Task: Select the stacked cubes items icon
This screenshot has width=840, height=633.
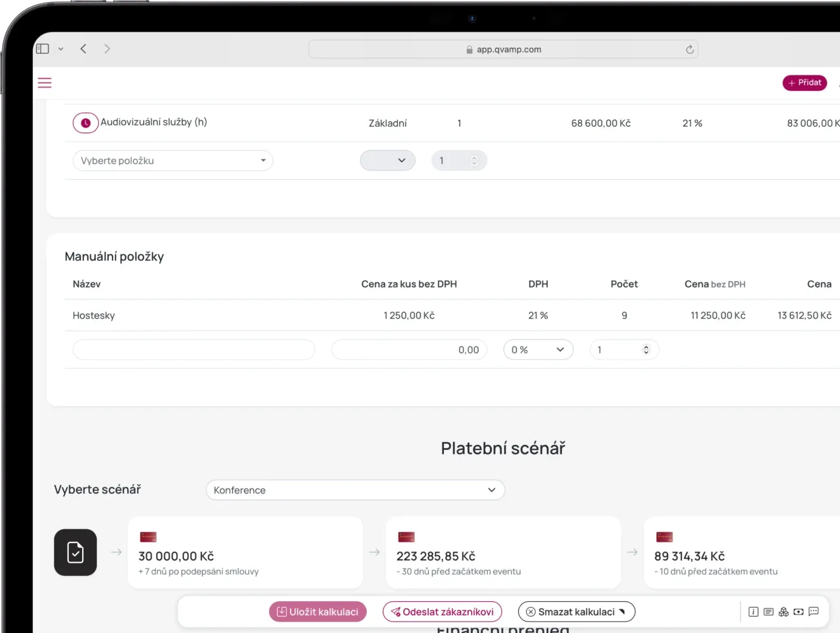Action: 783,611
